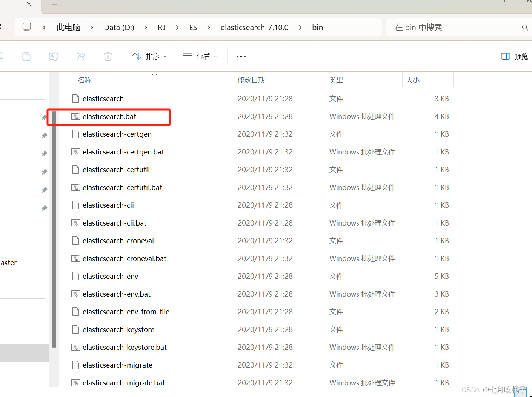
Task: Expand chevron after elasticsearch-7.10.0 in breadcrumb
Action: [x=300, y=28]
